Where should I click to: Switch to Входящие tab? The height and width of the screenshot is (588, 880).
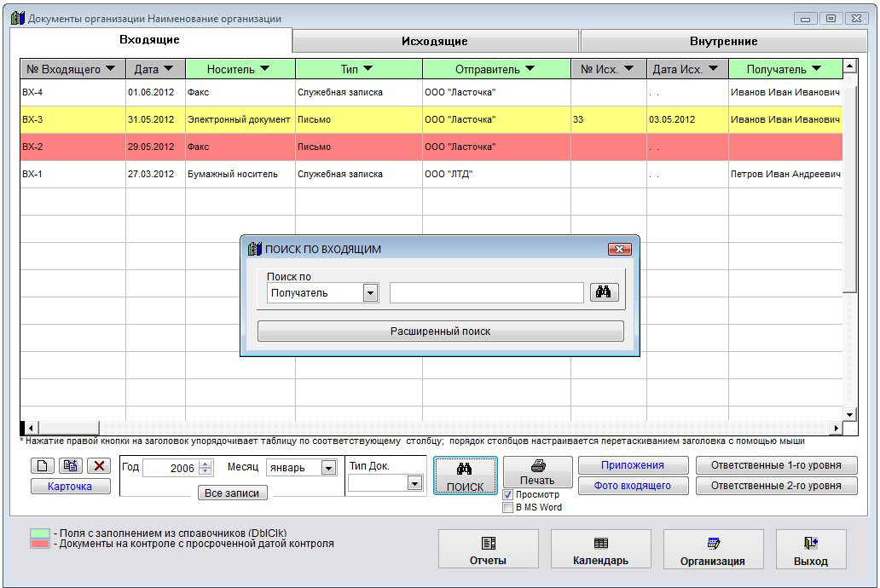pos(150,40)
